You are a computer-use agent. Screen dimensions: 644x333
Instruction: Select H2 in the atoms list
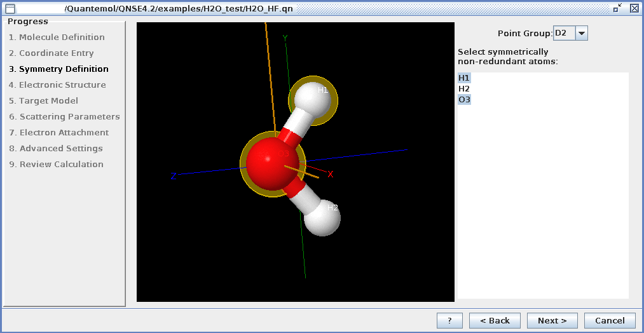[464, 89]
